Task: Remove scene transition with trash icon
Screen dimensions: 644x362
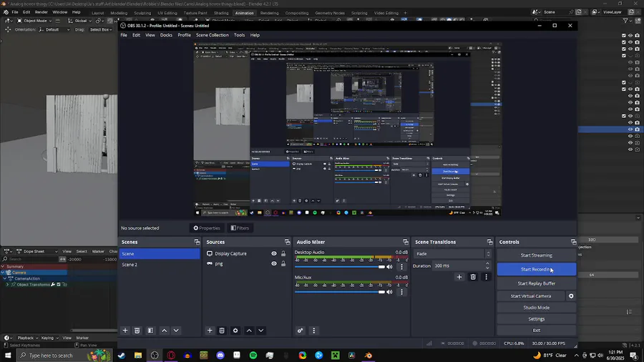Action: coord(473,277)
